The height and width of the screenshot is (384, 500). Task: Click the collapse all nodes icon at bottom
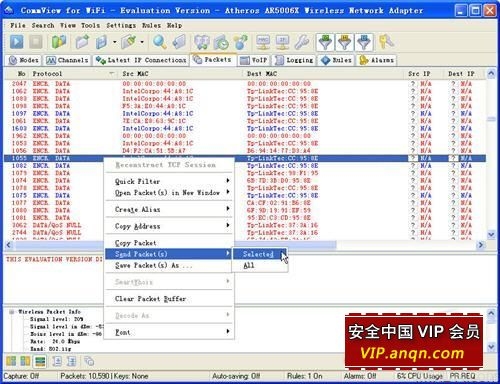pos(72,361)
